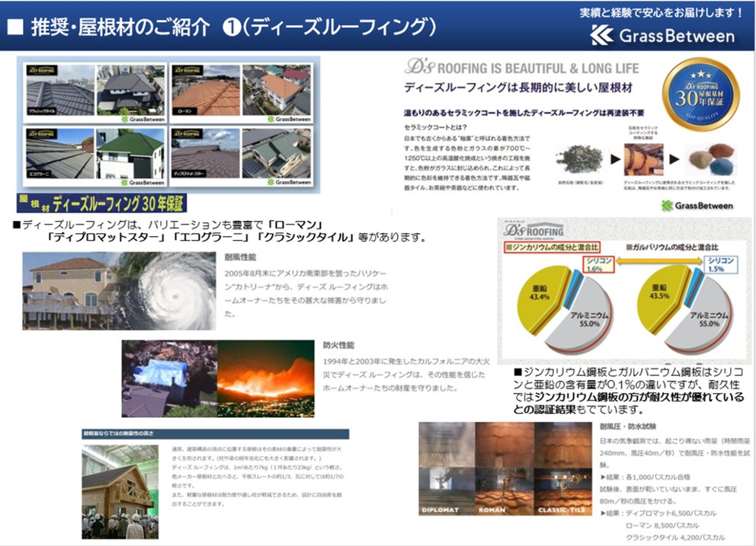This screenshot has height=546, width=756.
Task: Click the ジンカリウムの成分と混合比 label
Action: pos(552,247)
